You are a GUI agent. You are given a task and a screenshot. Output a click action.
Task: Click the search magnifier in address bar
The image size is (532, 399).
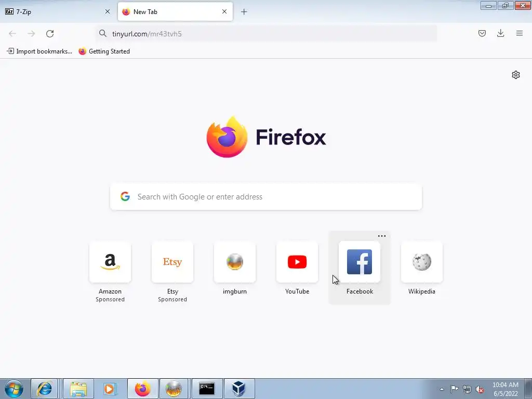pos(103,33)
